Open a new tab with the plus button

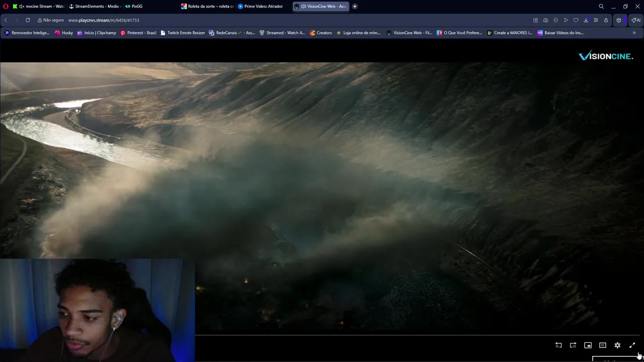[355, 6]
